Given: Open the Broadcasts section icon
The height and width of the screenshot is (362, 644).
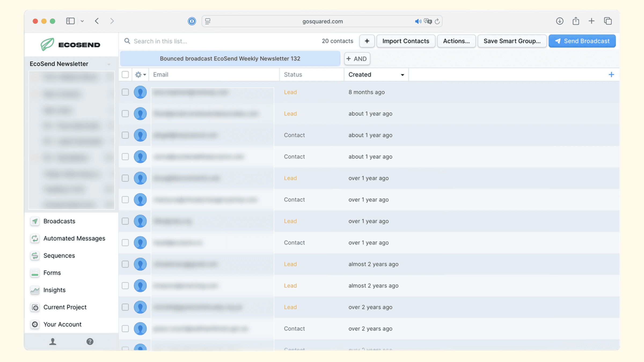Looking at the screenshot, I should [35, 221].
